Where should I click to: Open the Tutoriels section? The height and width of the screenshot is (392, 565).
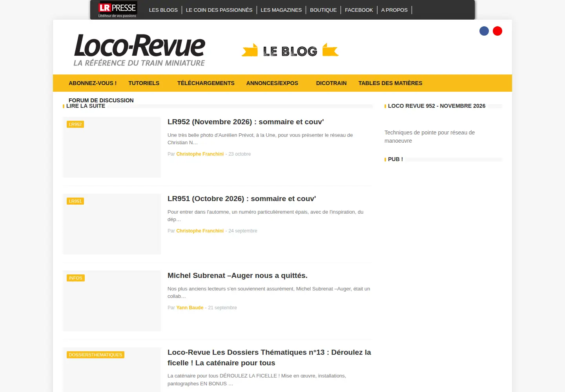(144, 83)
